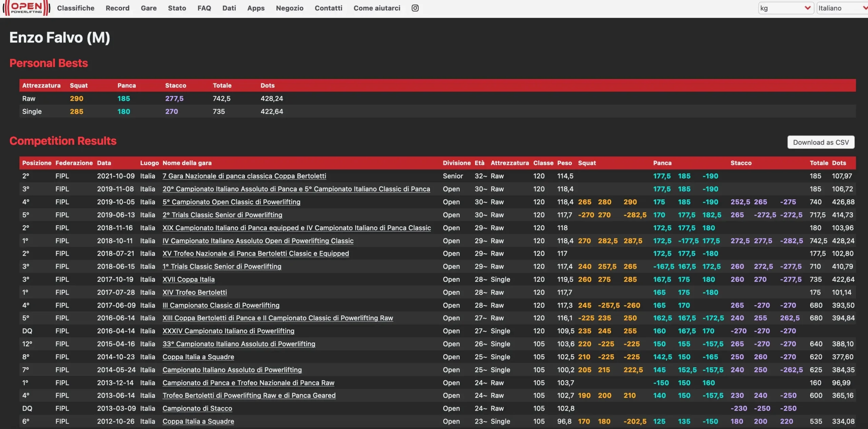Open the Come aiutarci page

(x=377, y=8)
